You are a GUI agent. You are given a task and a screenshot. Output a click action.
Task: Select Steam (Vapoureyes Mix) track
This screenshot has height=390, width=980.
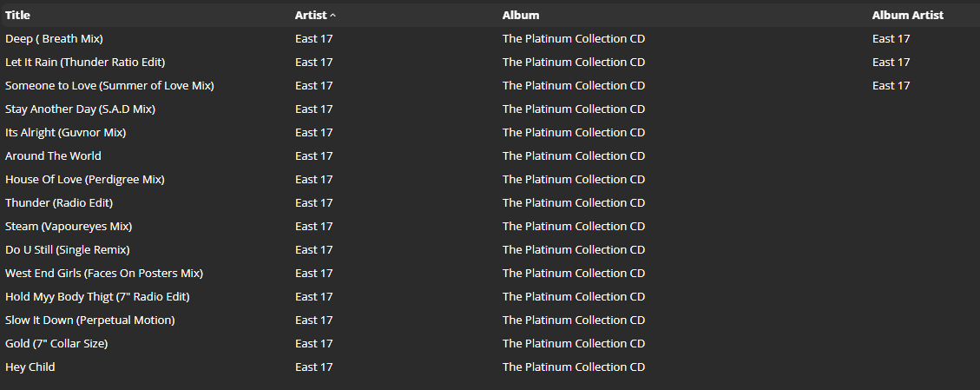69,226
